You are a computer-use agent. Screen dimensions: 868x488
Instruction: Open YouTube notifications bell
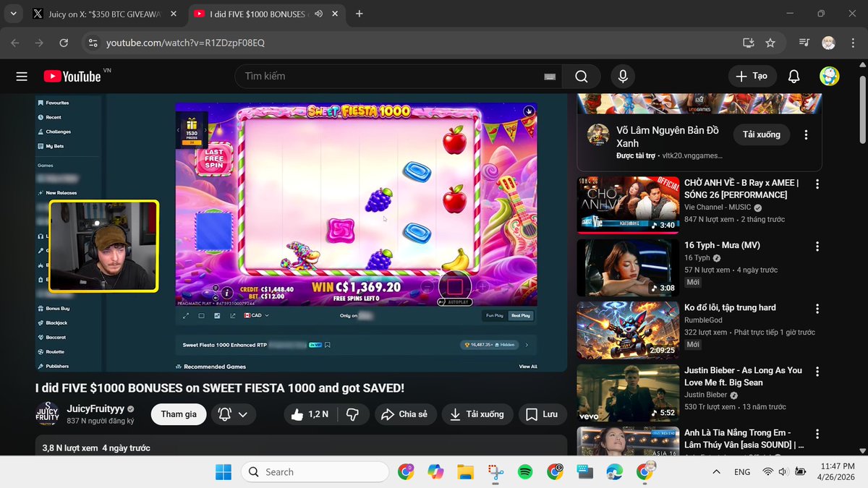point(793,76)
